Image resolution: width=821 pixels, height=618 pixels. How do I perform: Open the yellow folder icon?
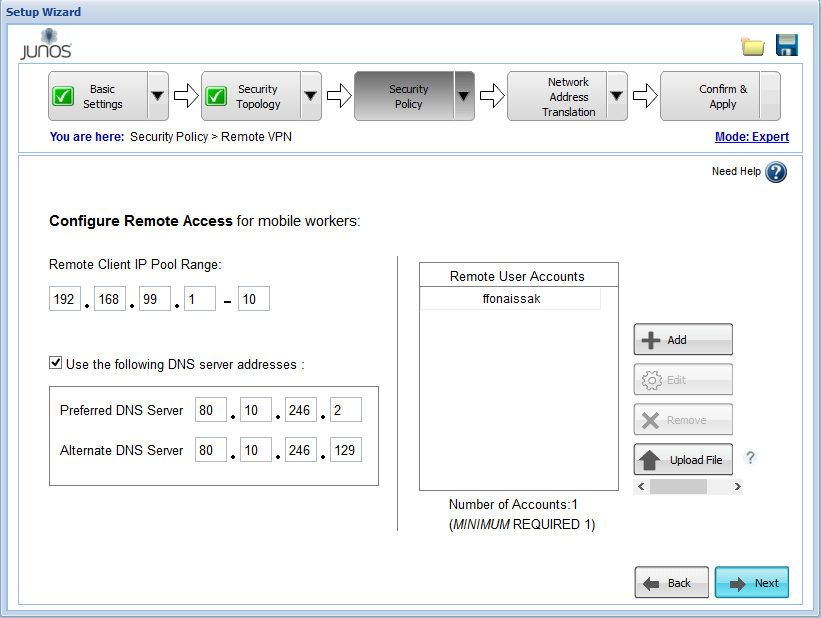click(x=753, y=46)
